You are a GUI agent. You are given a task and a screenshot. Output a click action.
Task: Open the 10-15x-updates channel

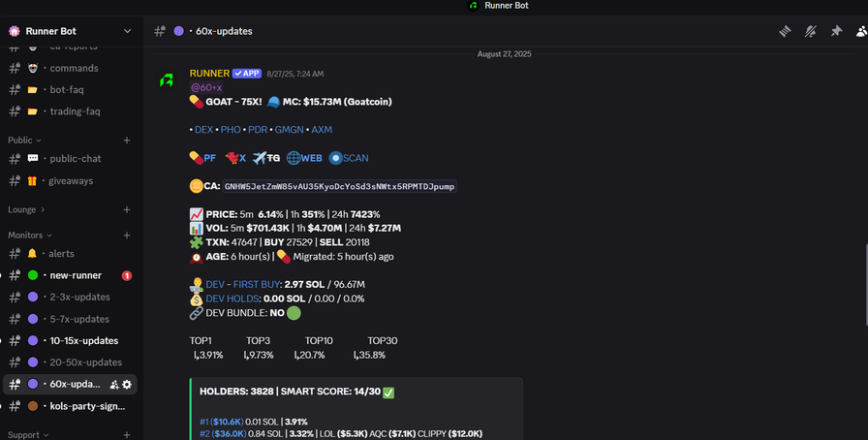coord(82,341)
